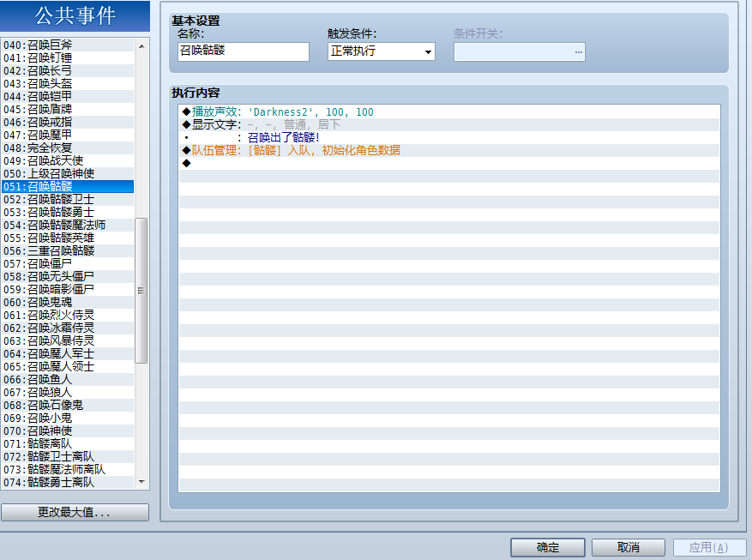Viewport: 752px width, 560px height.
Task: Select list entry 053:召唤骷髅勇士
Action: 68,213
